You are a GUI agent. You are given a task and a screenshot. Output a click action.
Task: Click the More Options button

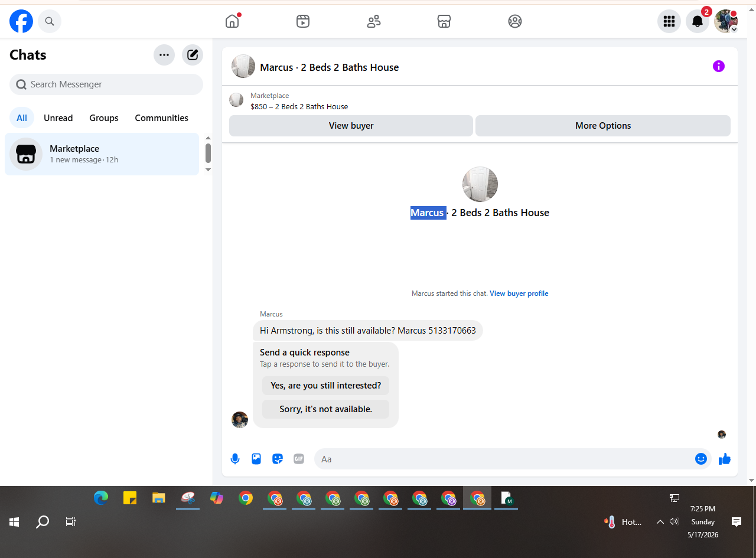pos(603,126)
